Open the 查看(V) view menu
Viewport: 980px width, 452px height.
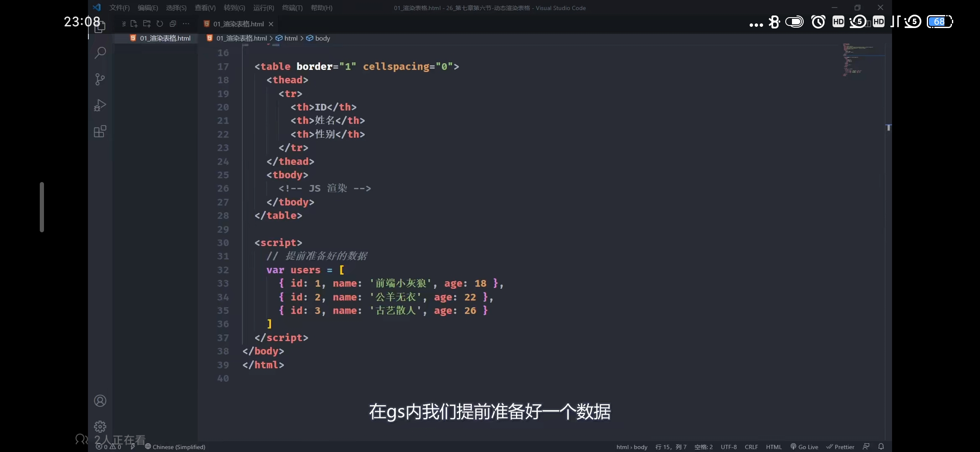205,8
